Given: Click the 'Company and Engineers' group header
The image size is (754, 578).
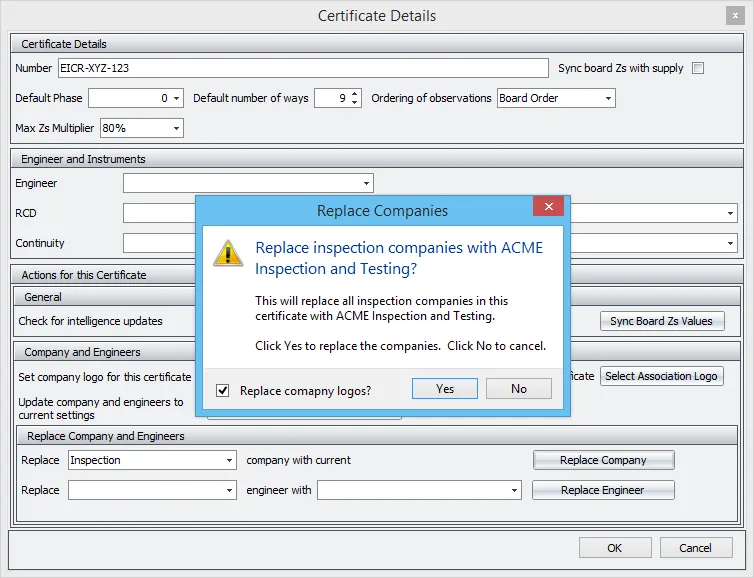Looking at the screenshot, I should 82,352.
